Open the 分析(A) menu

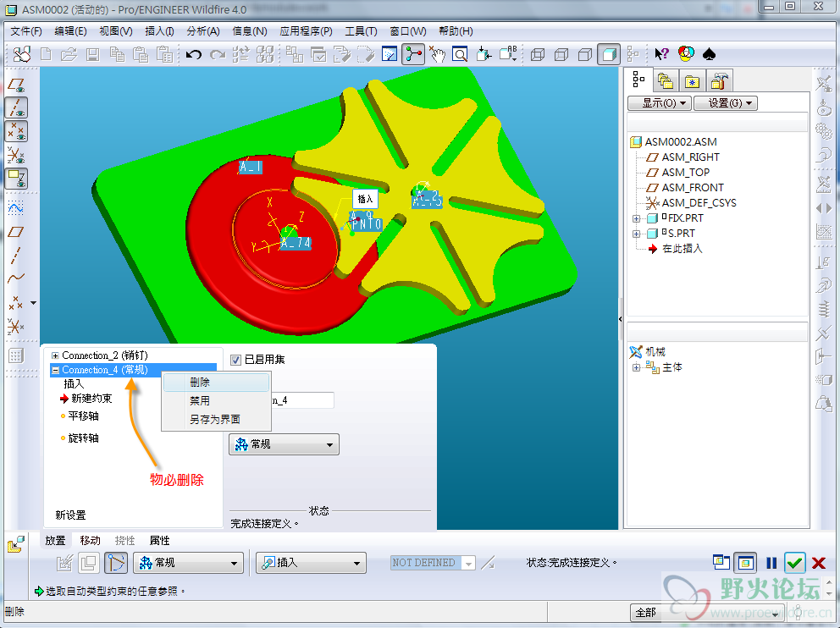(202, 31)
